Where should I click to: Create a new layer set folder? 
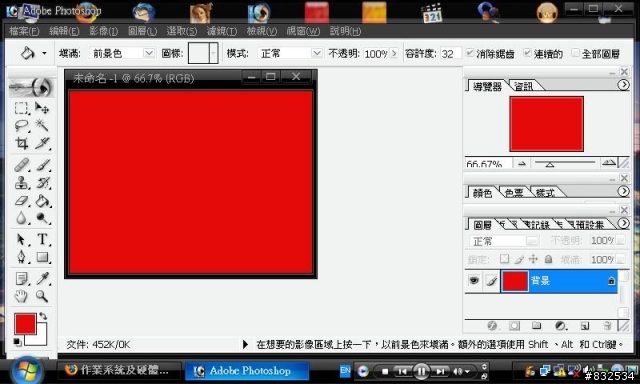(537, 326)
